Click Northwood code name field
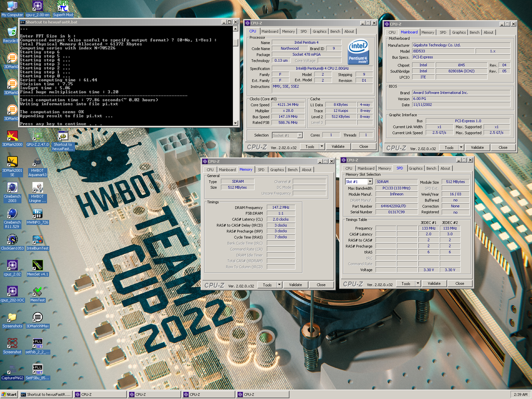532x399 pixels. (290, 49)
